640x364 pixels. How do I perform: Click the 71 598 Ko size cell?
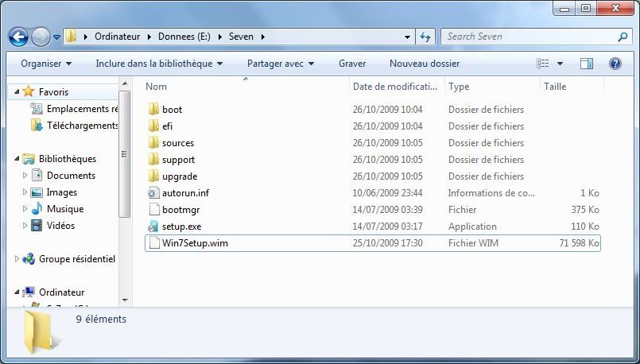coord(580,243)
